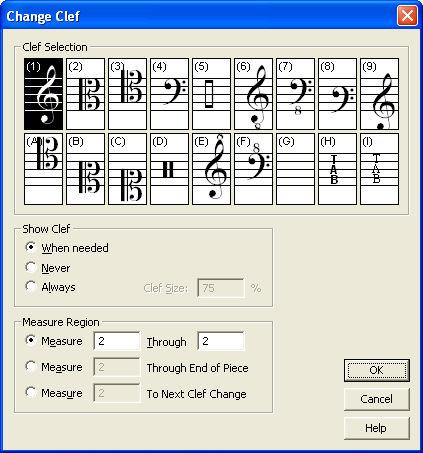Pick the TAB clef option (H)
Image resolution: width=423 pixels, height=453 pixels.
(x=337, y=169)
